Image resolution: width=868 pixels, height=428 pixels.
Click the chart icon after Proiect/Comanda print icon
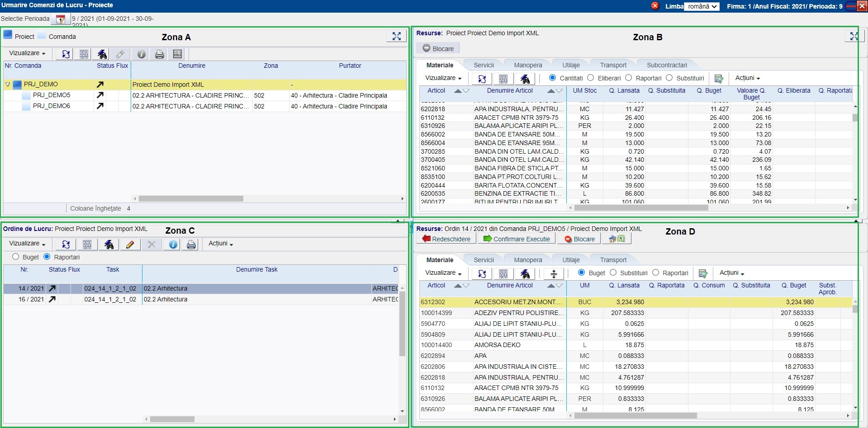click(x=177, y=54)
